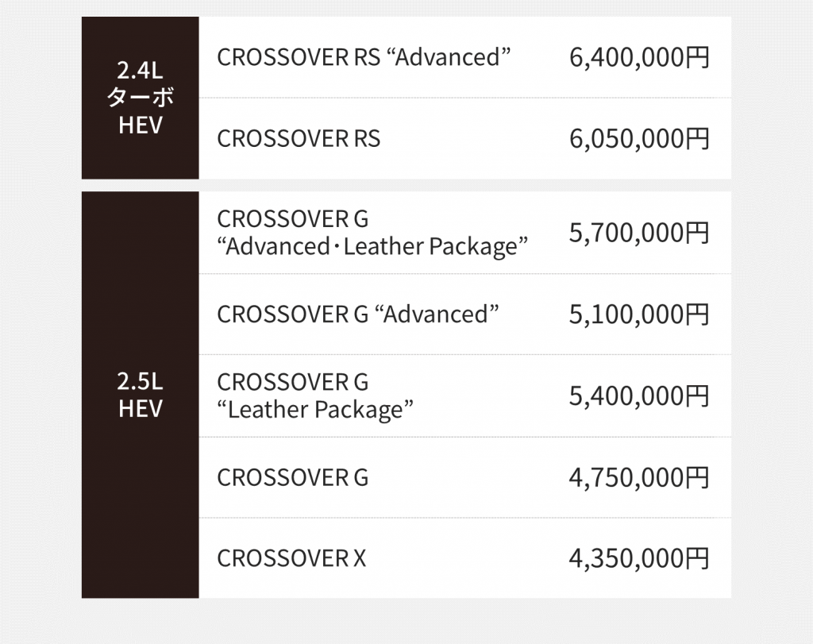Click the CROSSOVER RS grade name
Viewport: 813px width, 644px height.
coord(299,138)
